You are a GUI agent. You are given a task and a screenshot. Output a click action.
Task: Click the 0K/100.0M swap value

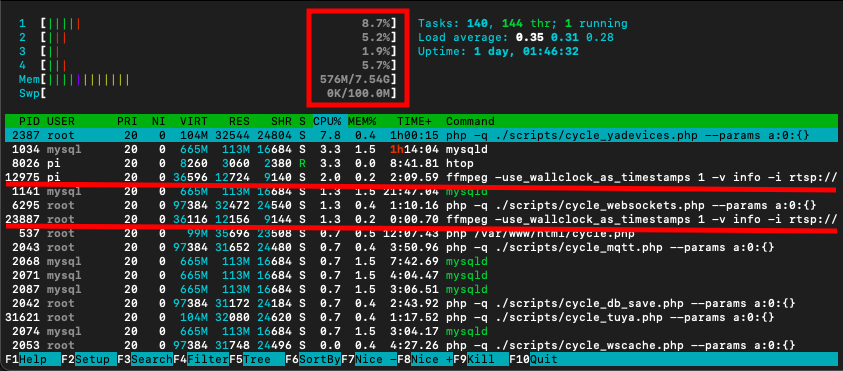359,94
